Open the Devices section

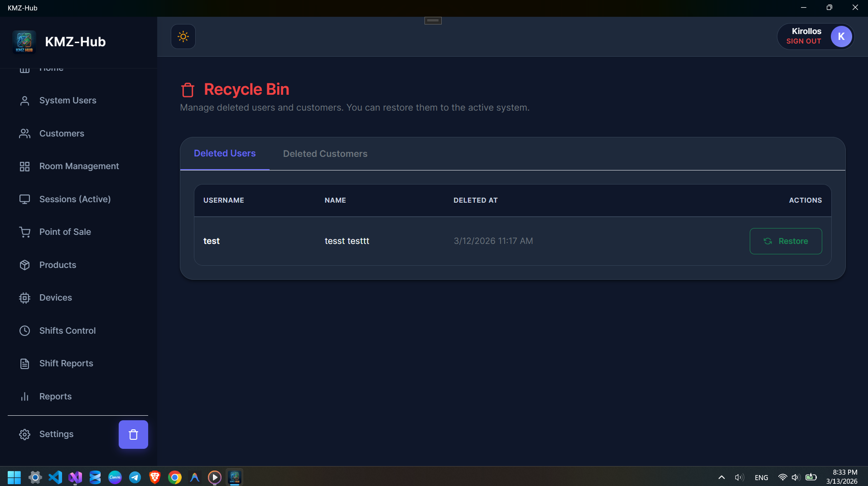(55, 297)
